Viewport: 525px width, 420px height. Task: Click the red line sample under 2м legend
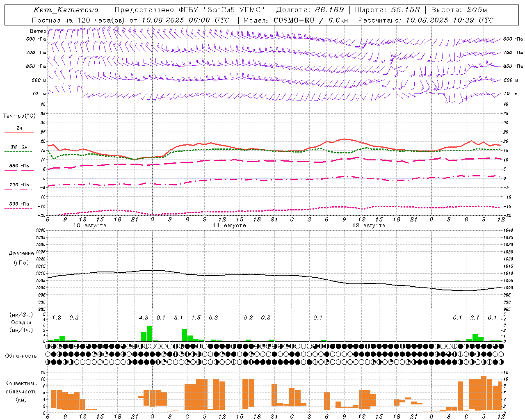click(19, 132)
